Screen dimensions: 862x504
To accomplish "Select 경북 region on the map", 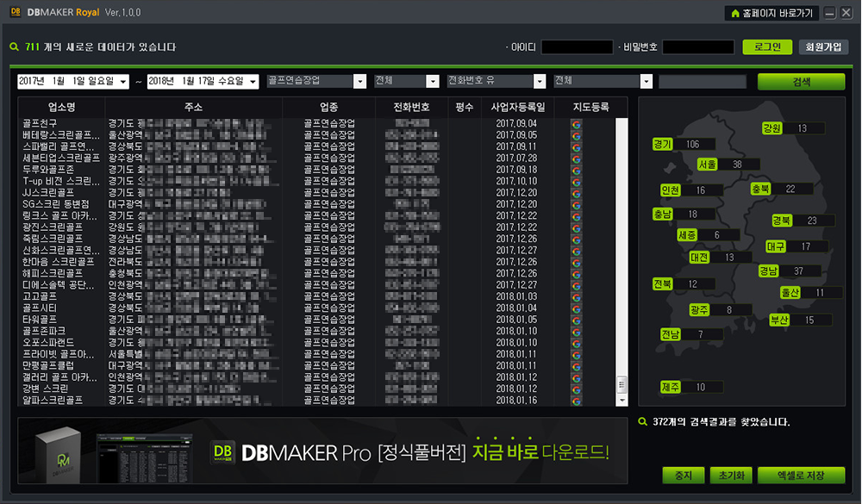I will point(782,221).
